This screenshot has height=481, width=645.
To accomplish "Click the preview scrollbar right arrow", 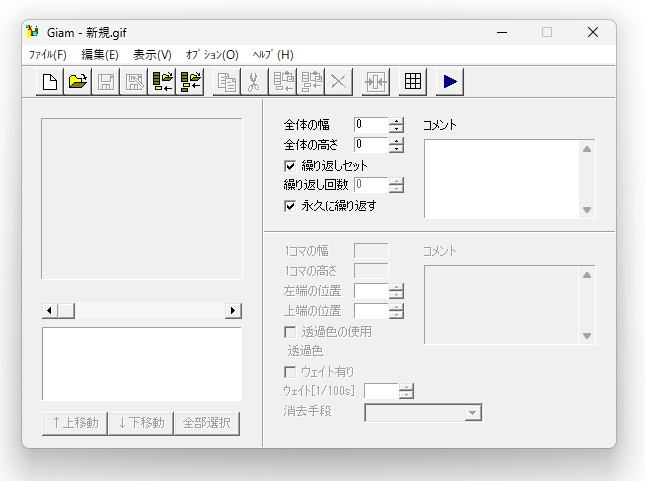I will (234, 311).
